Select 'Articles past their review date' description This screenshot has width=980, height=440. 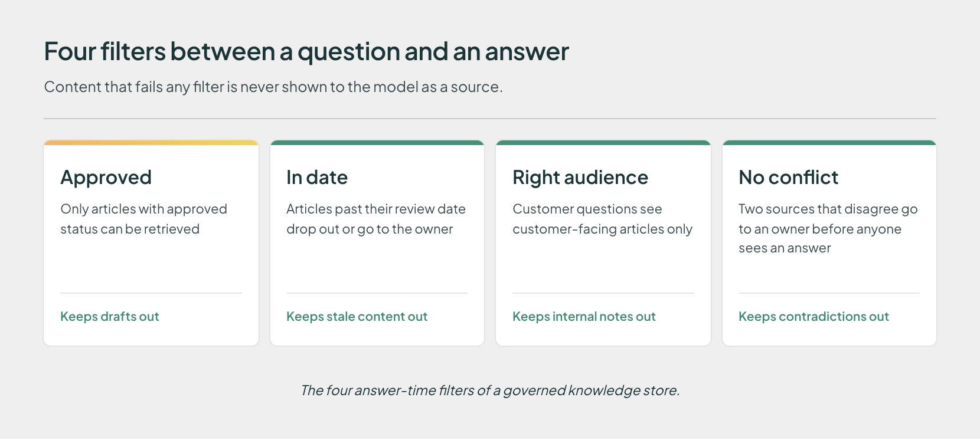point(376,219)
